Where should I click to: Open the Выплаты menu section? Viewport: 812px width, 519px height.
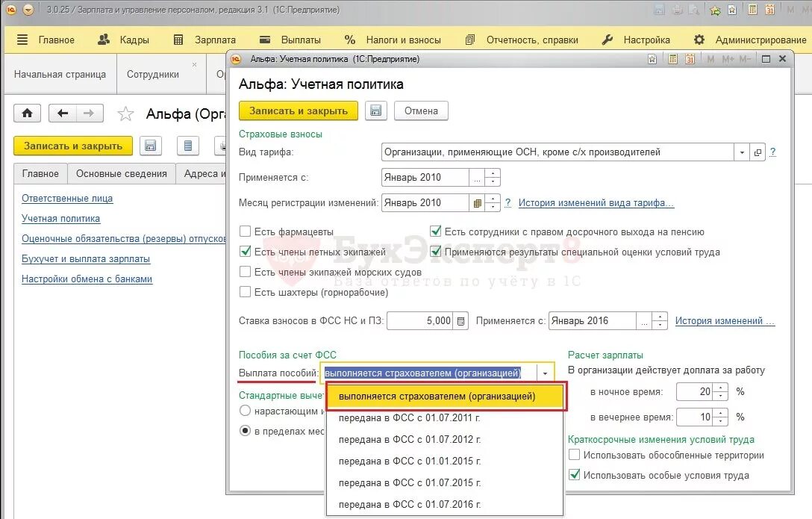[x=290, y=40]
